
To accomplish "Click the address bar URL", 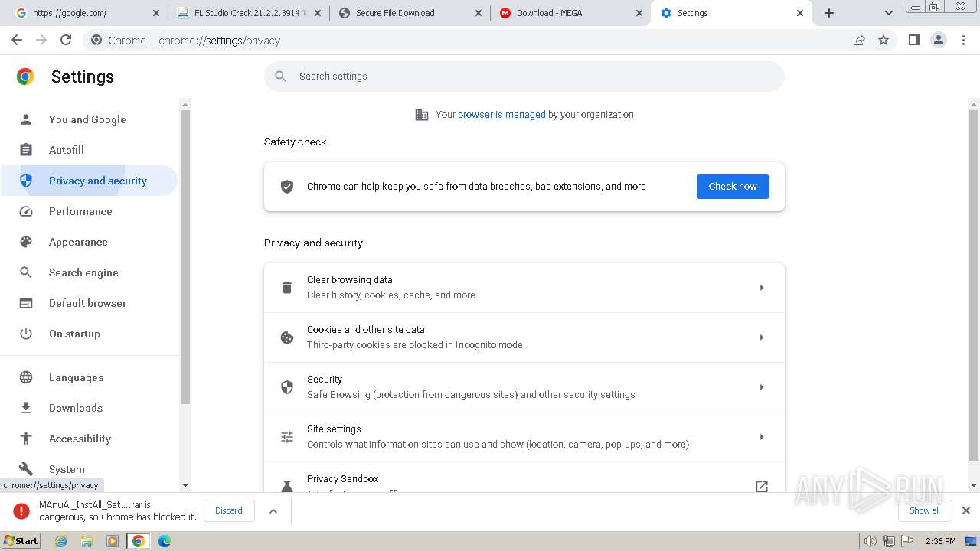I will [x=220, y=41].
